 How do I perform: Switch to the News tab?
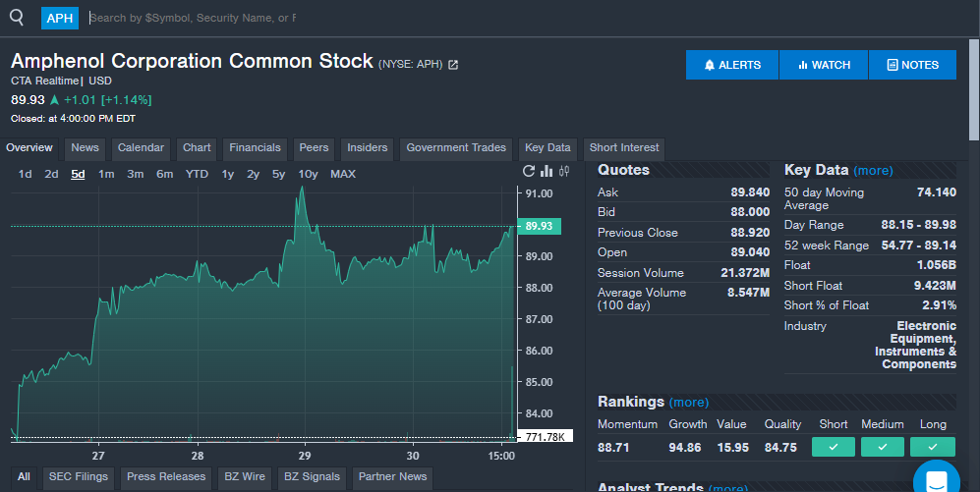85,148
